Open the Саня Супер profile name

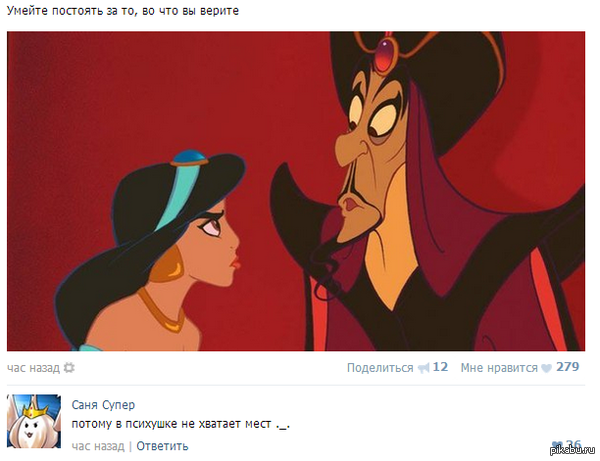(103, 405)
